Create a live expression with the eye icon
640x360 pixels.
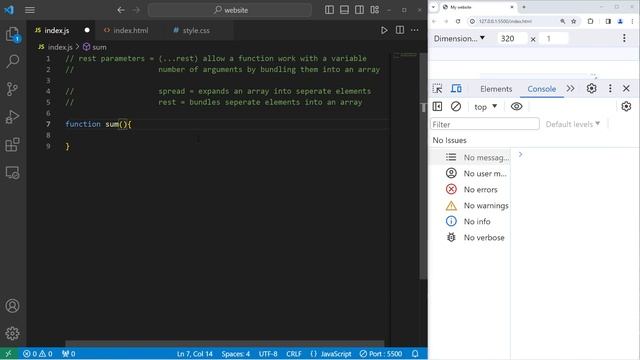point(516,107)
